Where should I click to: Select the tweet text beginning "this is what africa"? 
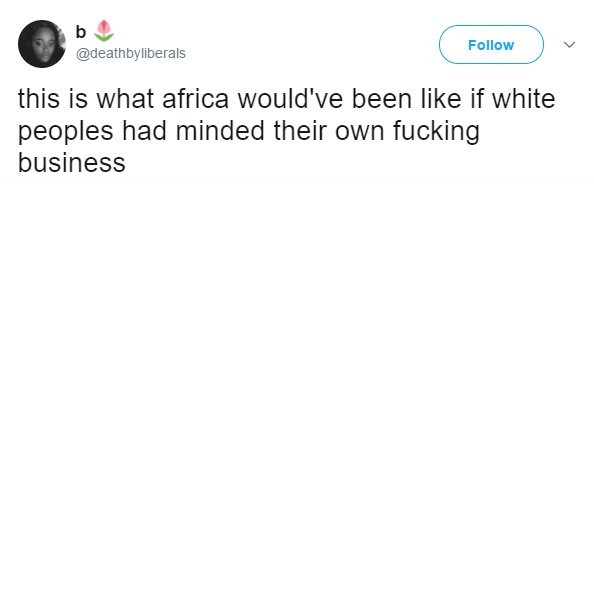coord(286,131)
